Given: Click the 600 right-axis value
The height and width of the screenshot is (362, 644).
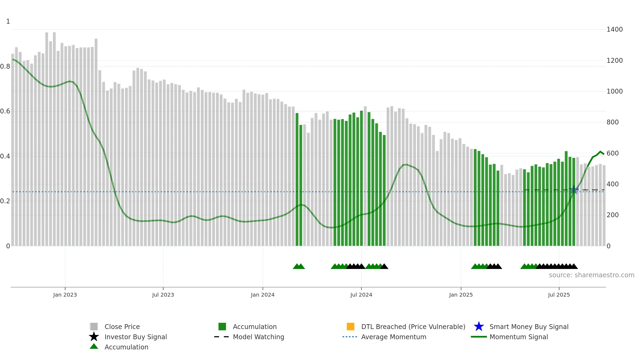Looking at the screenshot, I should pyautogui.click(x=613, y=153).
